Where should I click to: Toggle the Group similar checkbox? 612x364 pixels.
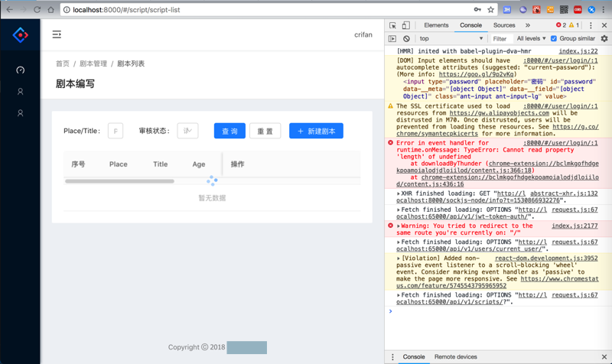point(553,39)
